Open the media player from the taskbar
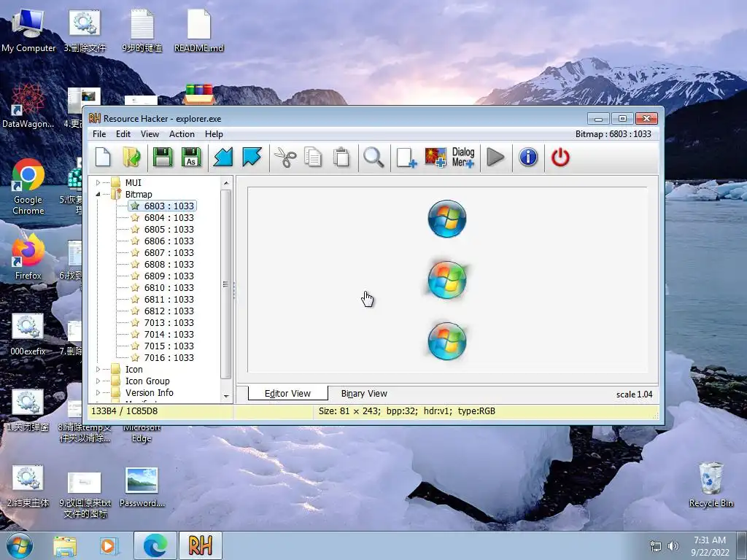Image resolution: width=747 pixels, height=560 pixels. pyautogui.click(x=109, y=545)
